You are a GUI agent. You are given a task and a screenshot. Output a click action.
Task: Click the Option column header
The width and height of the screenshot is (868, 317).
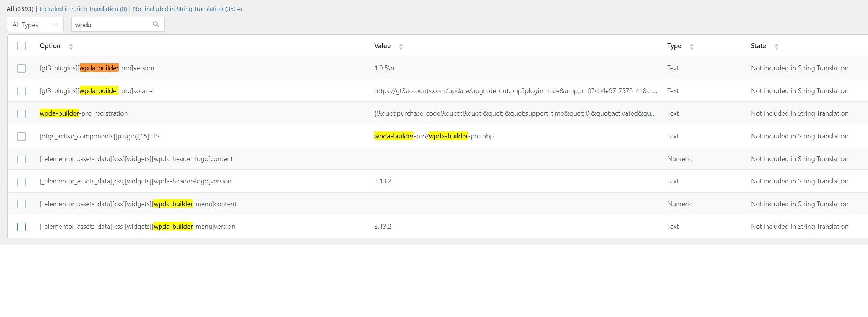[x=50, y=46]
